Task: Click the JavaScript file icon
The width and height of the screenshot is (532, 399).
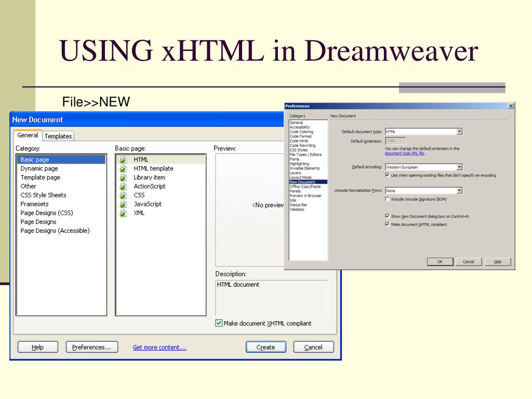Action: click(123, 204)
